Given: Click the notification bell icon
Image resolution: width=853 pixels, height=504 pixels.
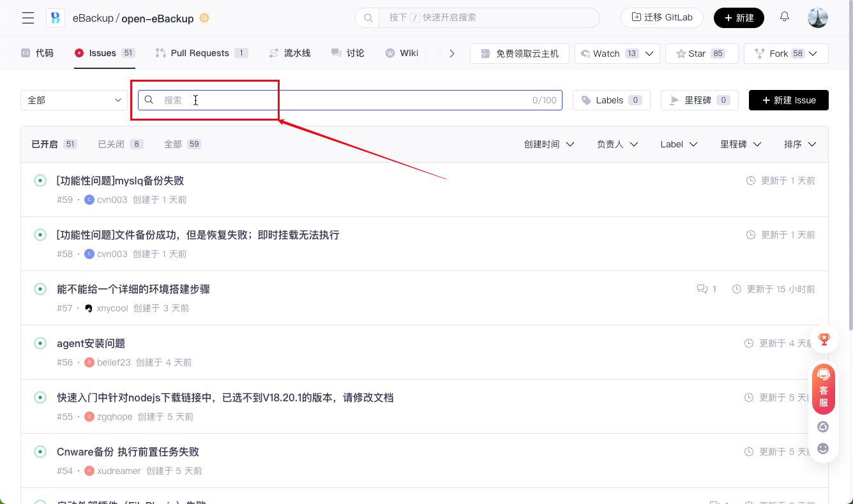Looking at the screenshot, I should click(x=785, y=17).
